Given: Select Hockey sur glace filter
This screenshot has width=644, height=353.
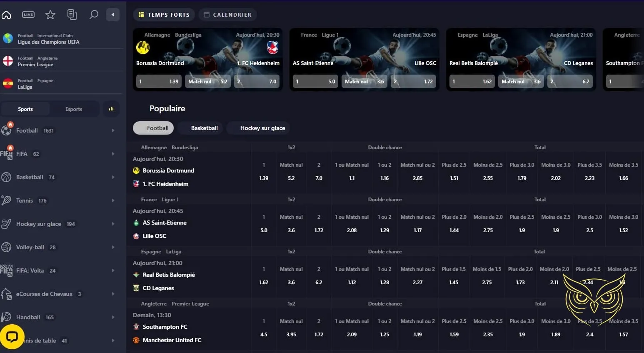Looking at the screenshot, I should [x=262, y=128].
